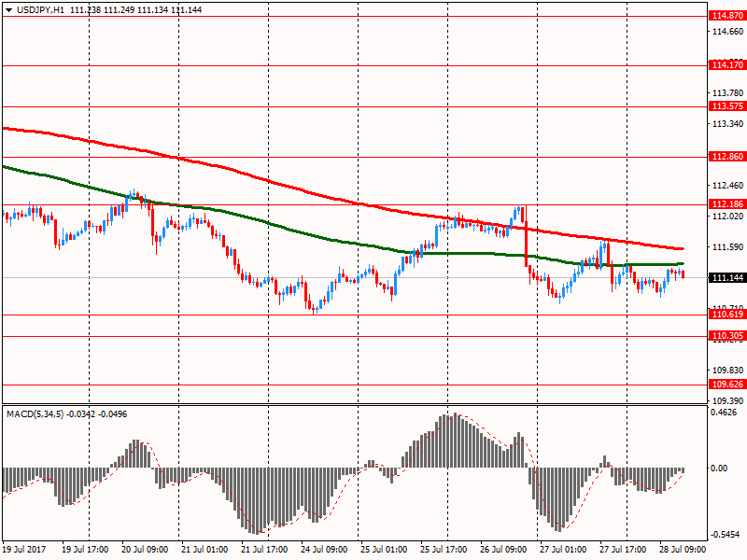Click the 112.460 price axis value
The image size is (747, 560).
(727, 185)
